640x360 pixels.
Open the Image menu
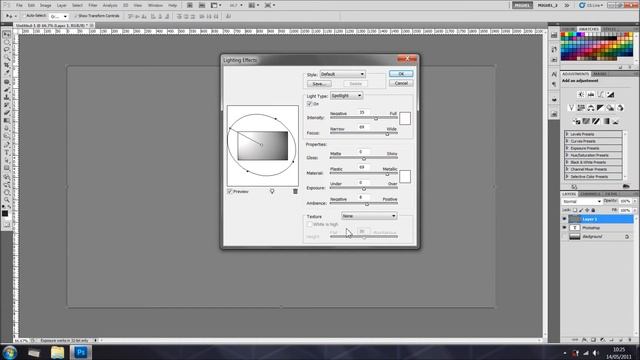pos(45,5)
